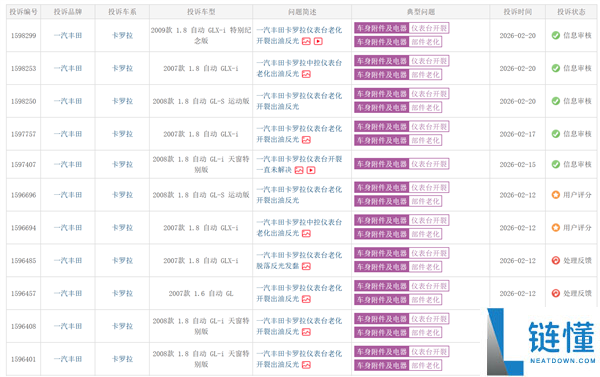The width and height of the screenshot is (600, 377).
Task: Click the 投诉车型 column header
Action: [201, 12]
